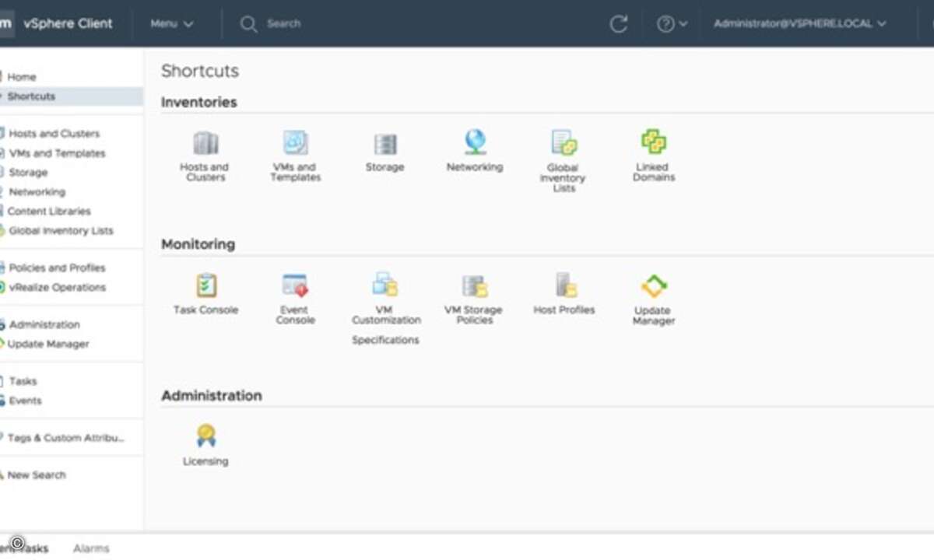
Task: Select Hosts and Clusters in sidebar
Action: [x=54, y=134]
